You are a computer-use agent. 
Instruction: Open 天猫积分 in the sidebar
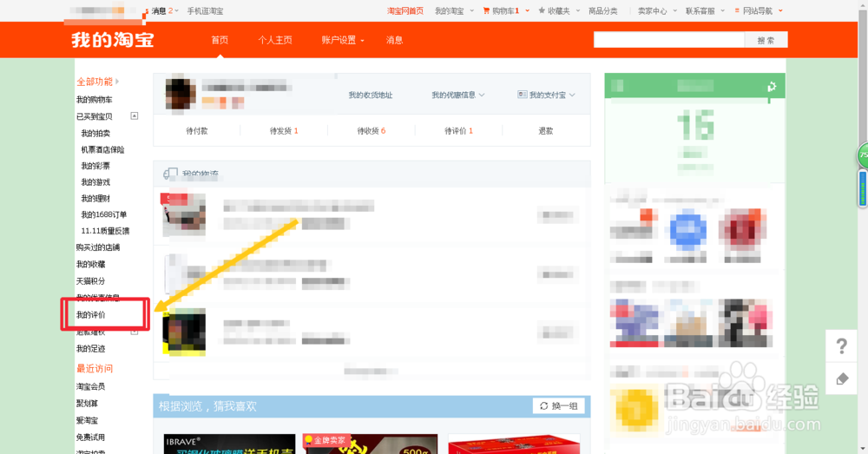click(x=90, y=280)
